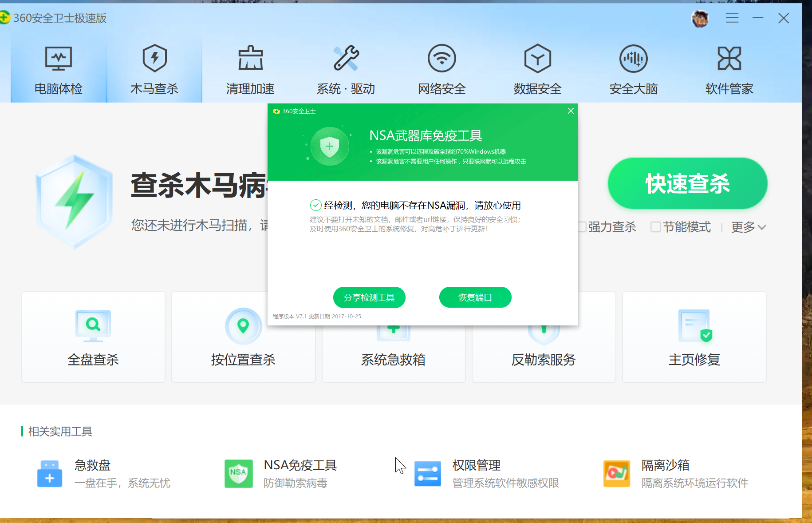Open the 系统急救箱 card
This screenshot has height=523, width=812.
coord(394,354)
